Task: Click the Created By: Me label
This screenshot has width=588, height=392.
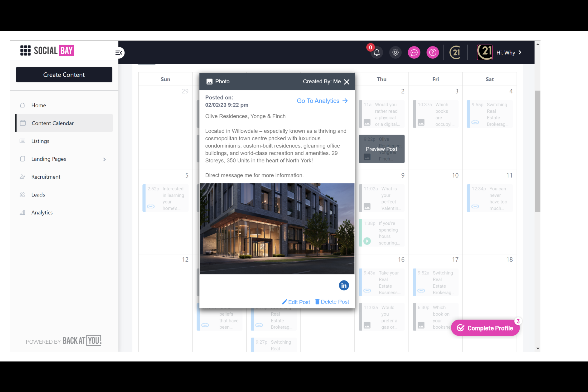Action: (x=322, y=81)
